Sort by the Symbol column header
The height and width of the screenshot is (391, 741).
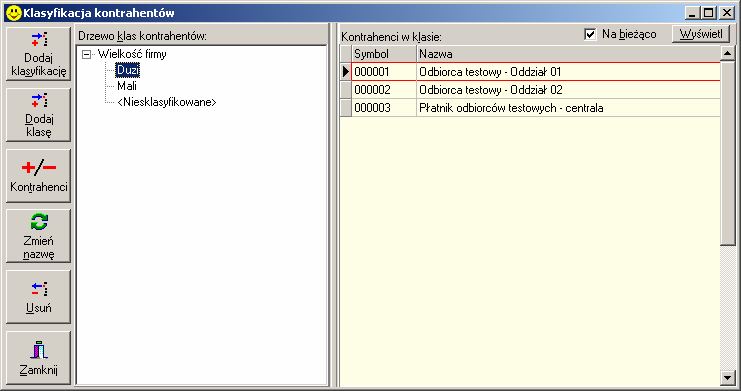point(384,54)
